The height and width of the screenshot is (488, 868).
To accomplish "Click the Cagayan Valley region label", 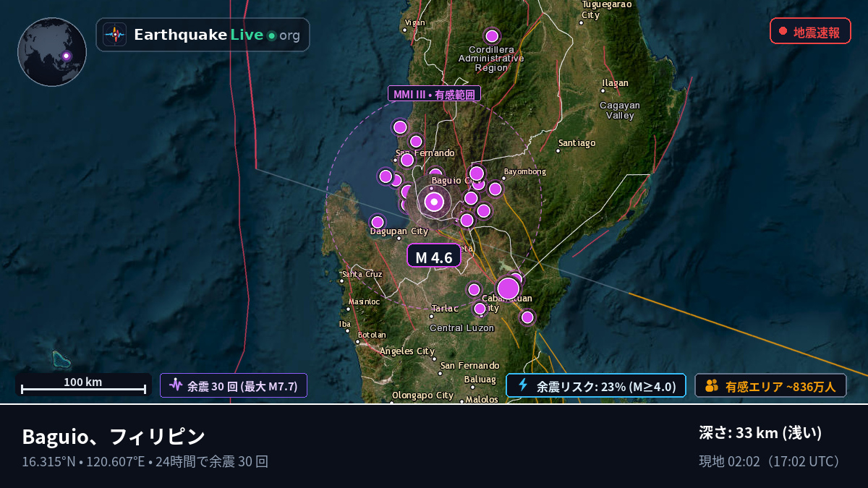I will click(x=620, y=110).
